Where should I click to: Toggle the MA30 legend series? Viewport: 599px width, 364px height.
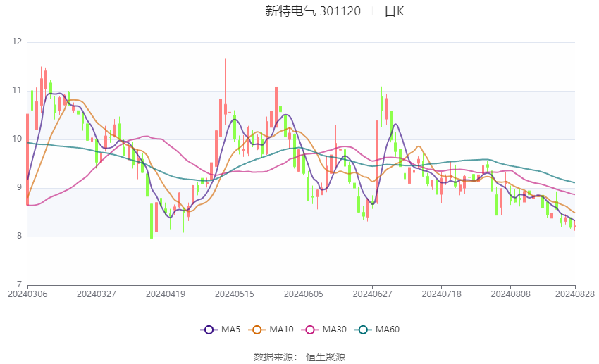[324, 330]
